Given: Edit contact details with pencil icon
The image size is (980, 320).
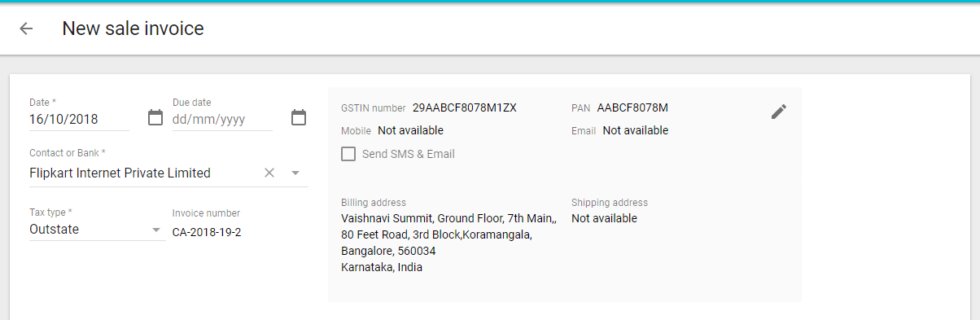Looking at the screenshot, I should [779, 112].
